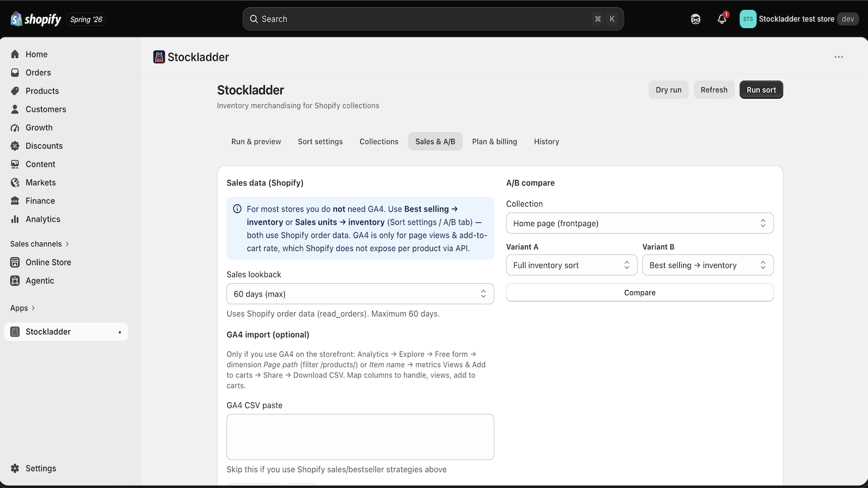The width and height of the screenshot is (868, 488).
Task: Click the Finance label in sidebar
Action: (40, 201)
